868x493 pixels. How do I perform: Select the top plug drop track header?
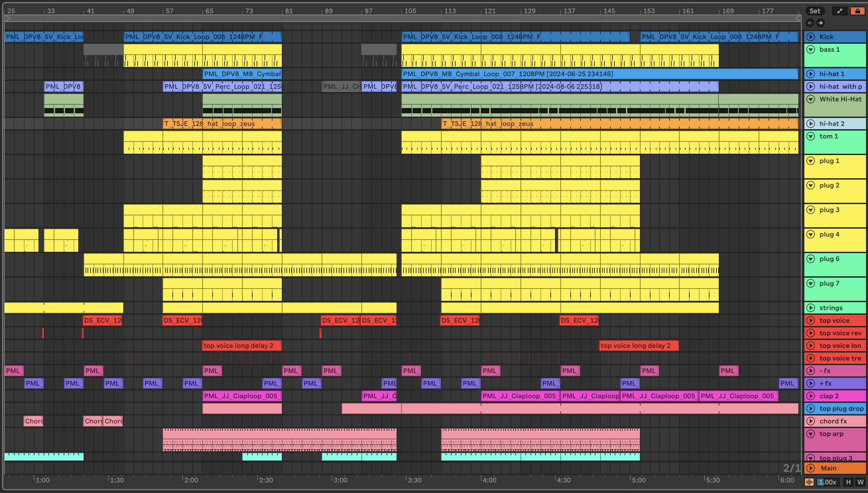tap(841, 409)
